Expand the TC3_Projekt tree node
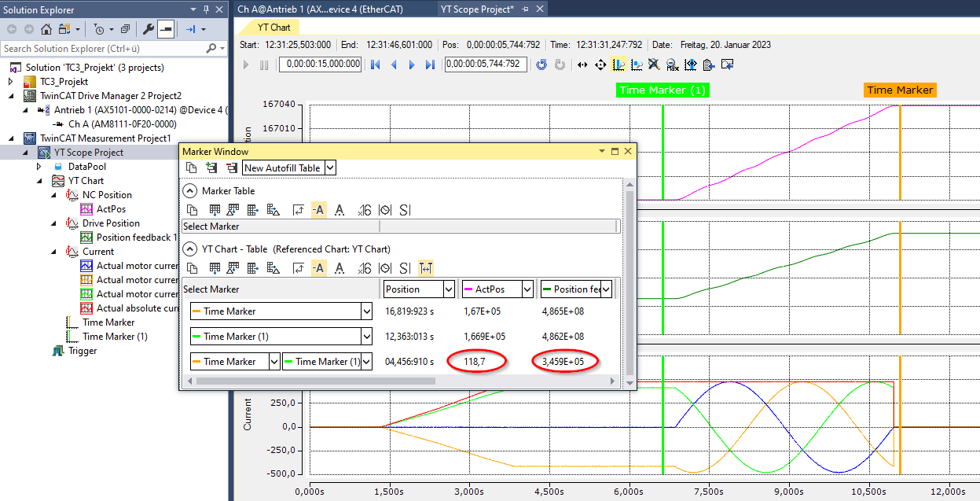Viewport: 980px width, 501px height. coord(11,82)
